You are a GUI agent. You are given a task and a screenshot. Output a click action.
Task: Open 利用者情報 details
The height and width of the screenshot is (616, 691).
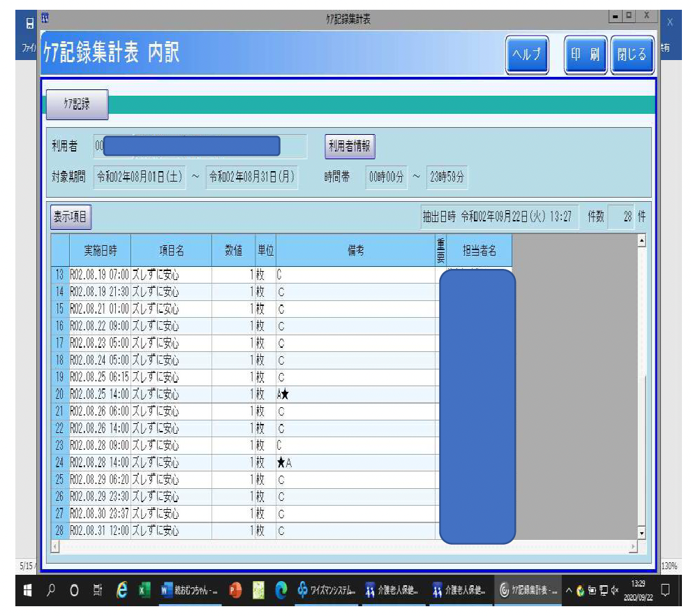click(x=350, y=147)
